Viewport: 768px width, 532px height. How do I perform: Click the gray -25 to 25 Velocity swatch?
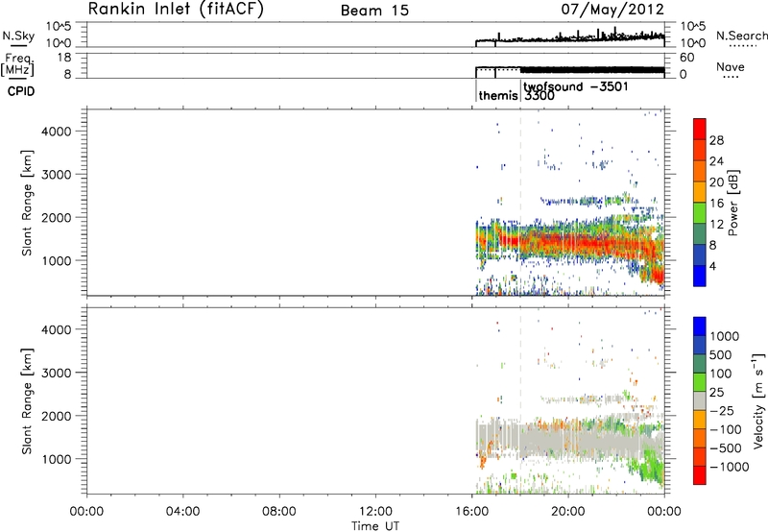pyautogui.click(x=700, y=400)
